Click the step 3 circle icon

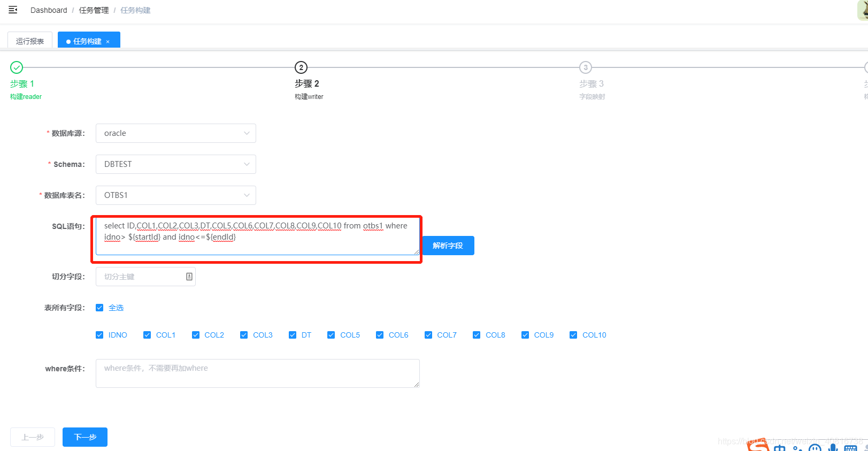586,67
